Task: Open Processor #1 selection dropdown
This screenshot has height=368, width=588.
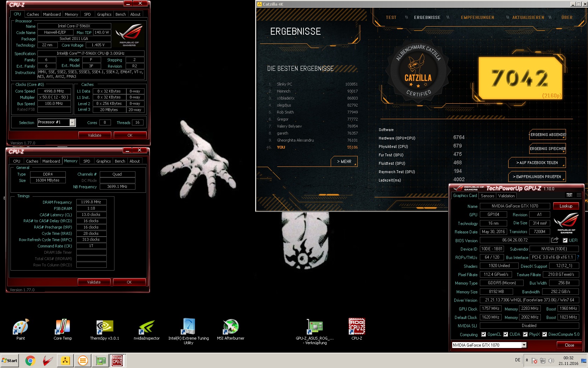Action: pyautogui.click(x=72, y=122)
